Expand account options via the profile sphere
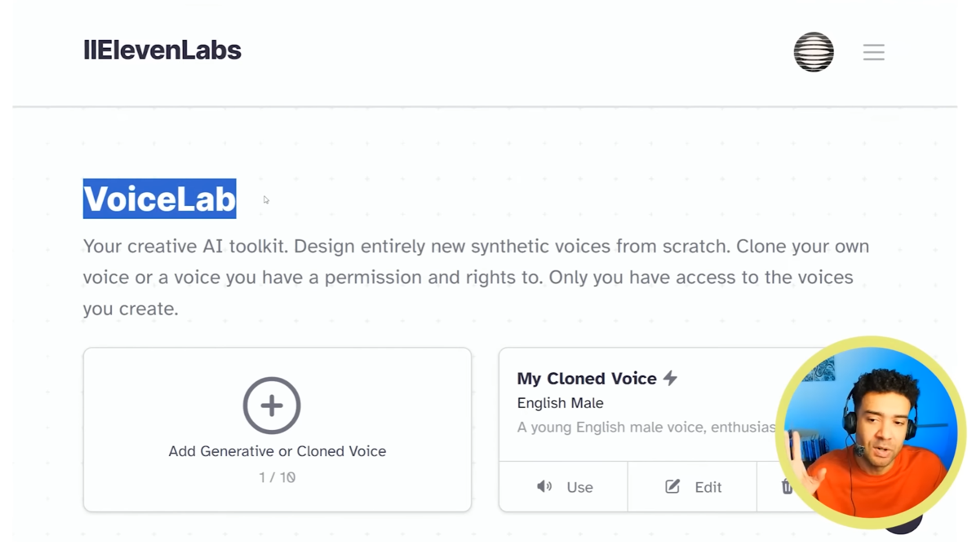 coord(814,52)
